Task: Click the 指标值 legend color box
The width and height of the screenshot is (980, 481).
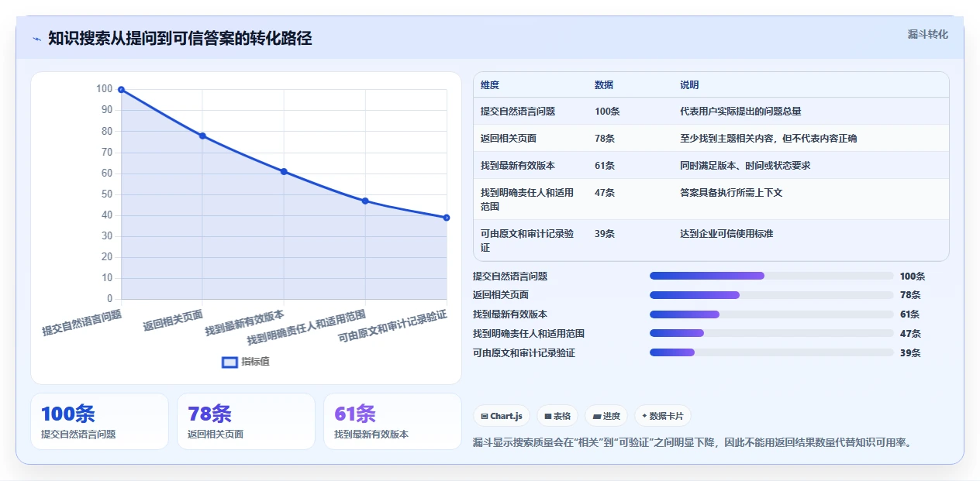Action: tap(229, 362)
